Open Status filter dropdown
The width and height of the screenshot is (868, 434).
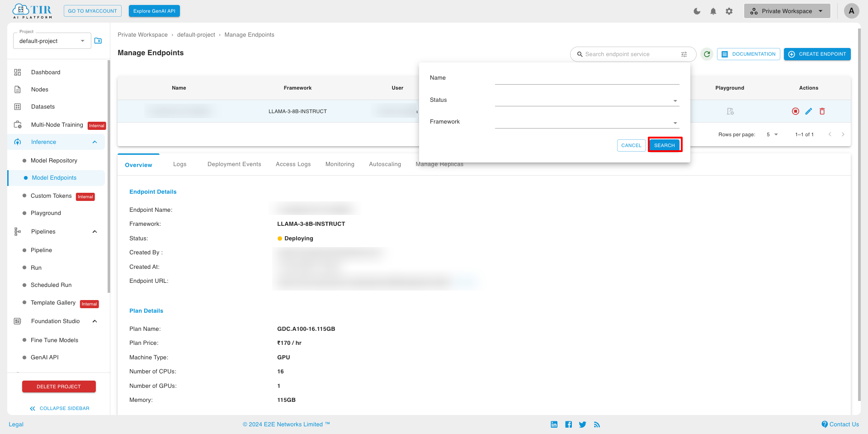coord(587,100)
